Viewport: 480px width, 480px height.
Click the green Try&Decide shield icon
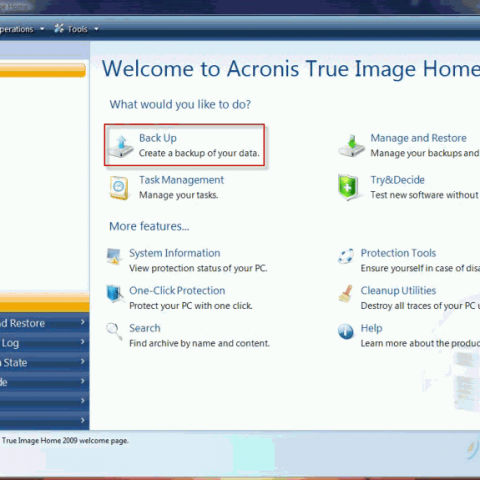[x=348, y=187]
